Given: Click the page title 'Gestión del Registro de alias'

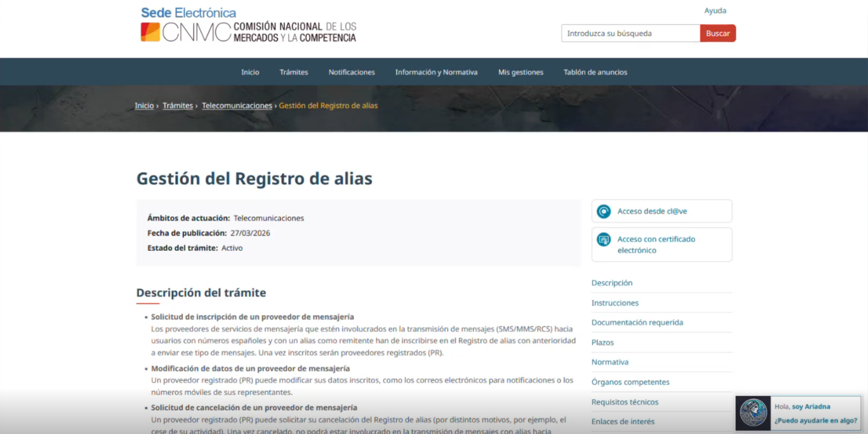Looking at the screenshot, I should click(x=255, y=179).
